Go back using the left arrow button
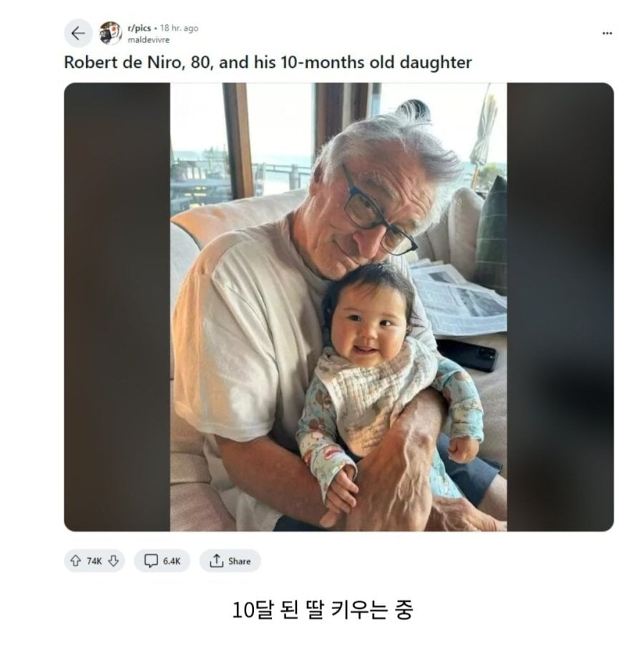The image size is (644, 659). tap(78, 33)
